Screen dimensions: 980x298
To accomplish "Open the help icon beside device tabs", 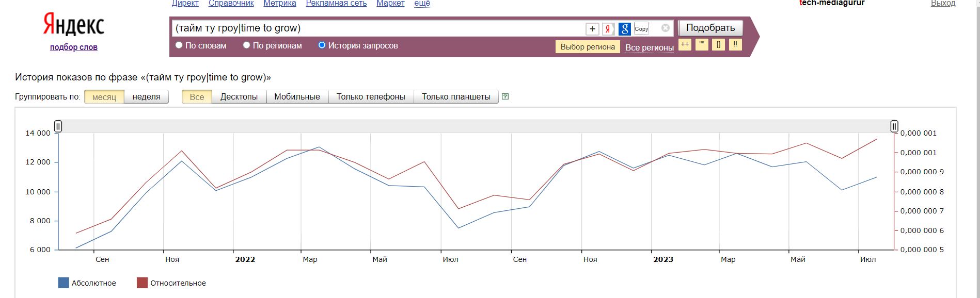I will (505, 96).
